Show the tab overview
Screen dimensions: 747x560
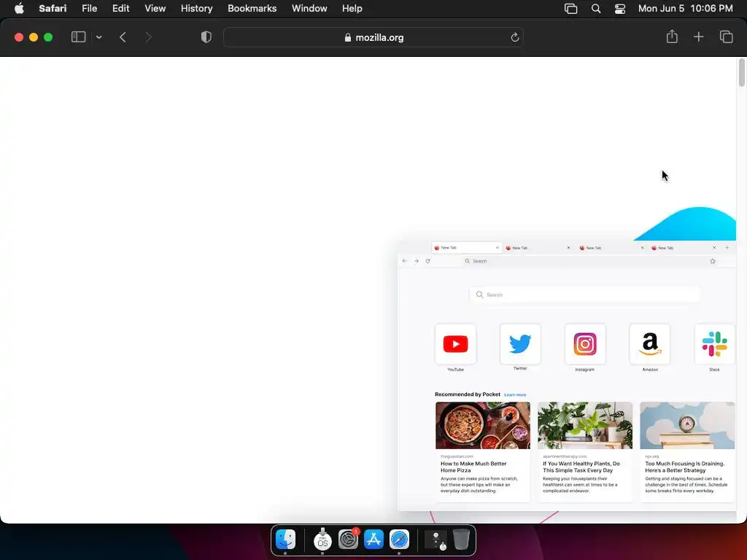click(x=726, y=36)
